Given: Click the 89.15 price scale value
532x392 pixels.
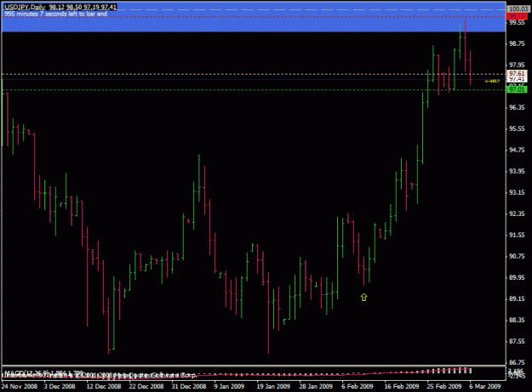Looking at the screenshot, I should coord(517,298).
